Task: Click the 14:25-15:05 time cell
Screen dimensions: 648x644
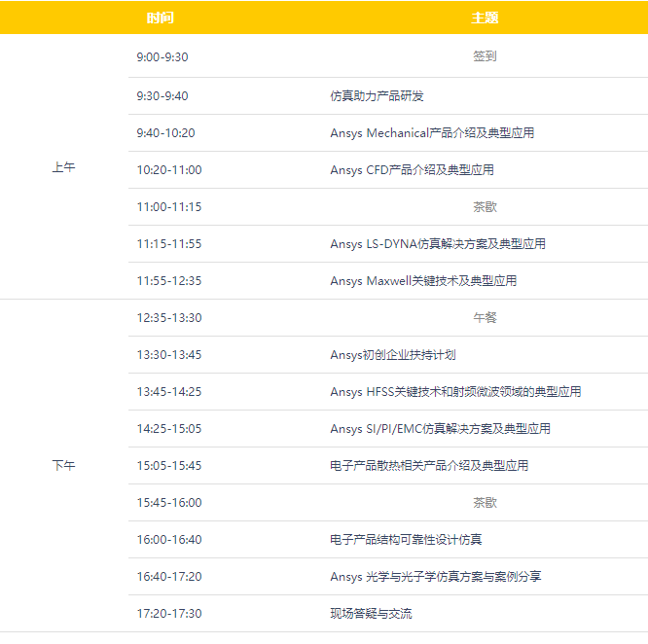Action: pos(169,429)
